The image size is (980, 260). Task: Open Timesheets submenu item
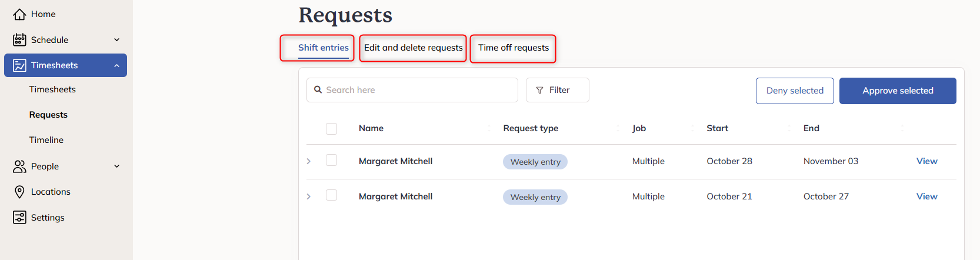tap(52, 89)
